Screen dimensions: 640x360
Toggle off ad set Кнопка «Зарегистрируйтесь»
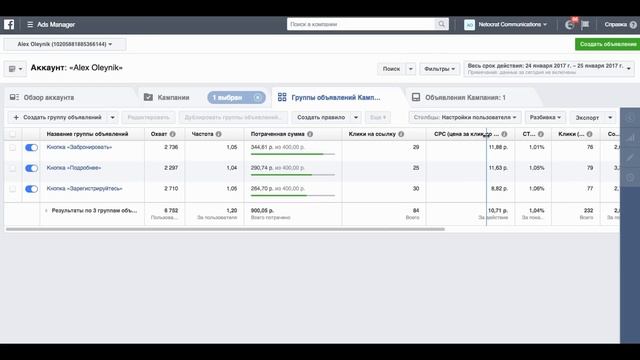tap(31, 189)
